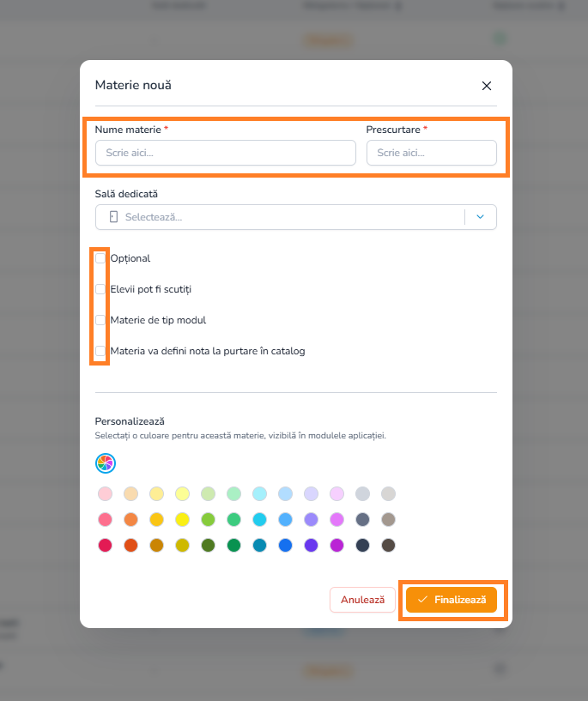Expand the Sală dedicată dropdown arrow
Viewport: 588px width, 701px height.
click(480, 217)
